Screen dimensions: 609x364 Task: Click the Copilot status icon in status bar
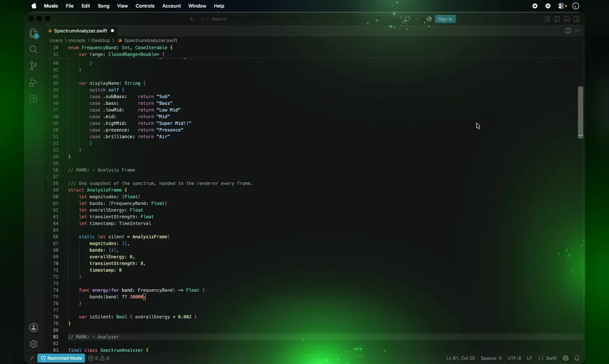(566, 358)
